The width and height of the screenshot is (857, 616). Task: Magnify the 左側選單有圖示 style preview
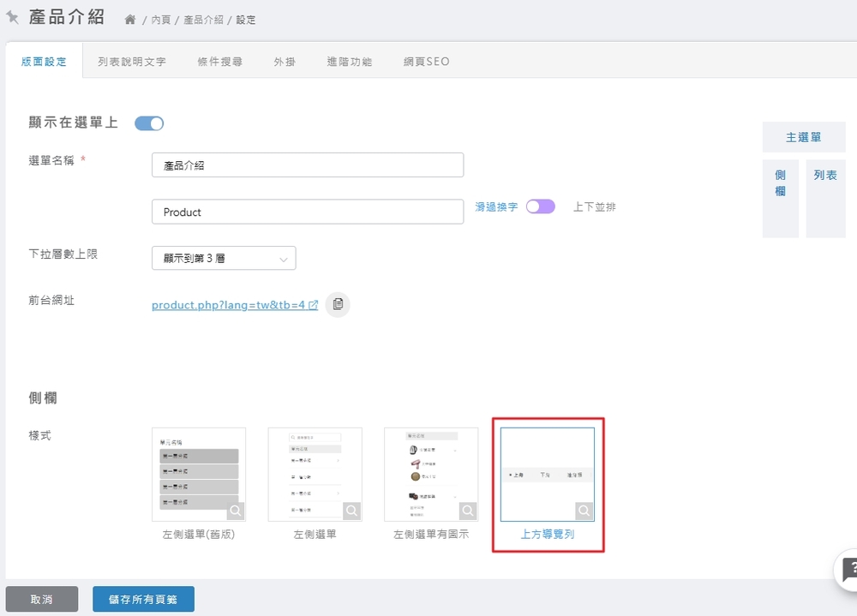(x=468, y=511)
